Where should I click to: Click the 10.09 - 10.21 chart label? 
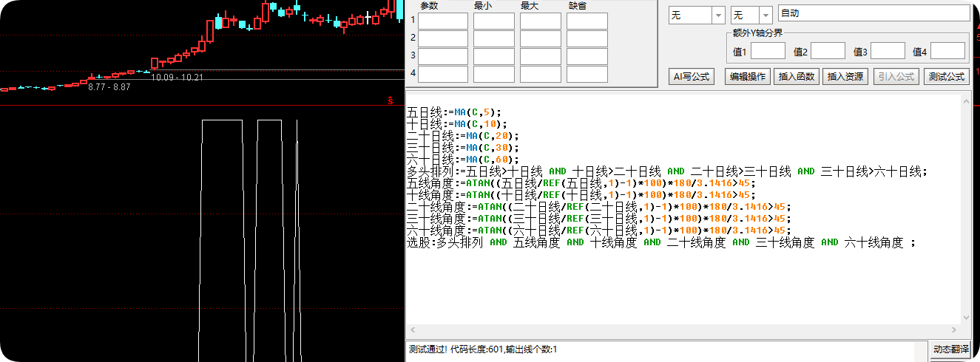pyautogui.click(x=177, y=77)
